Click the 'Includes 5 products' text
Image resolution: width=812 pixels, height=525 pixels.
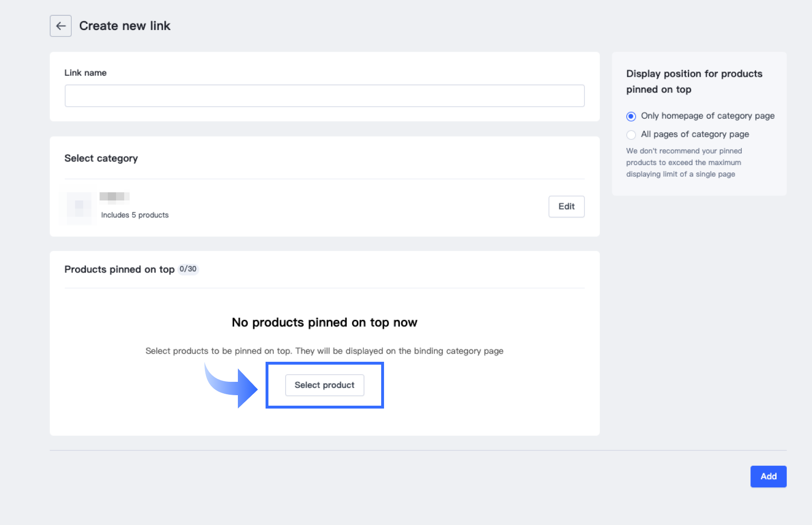[135, 215]
